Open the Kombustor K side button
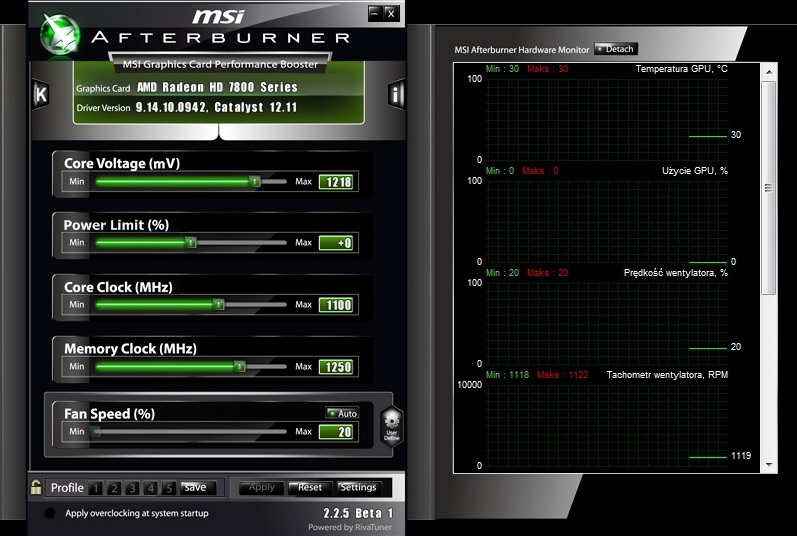This screenshot has width=797, height=536. [x=41, y=94]
